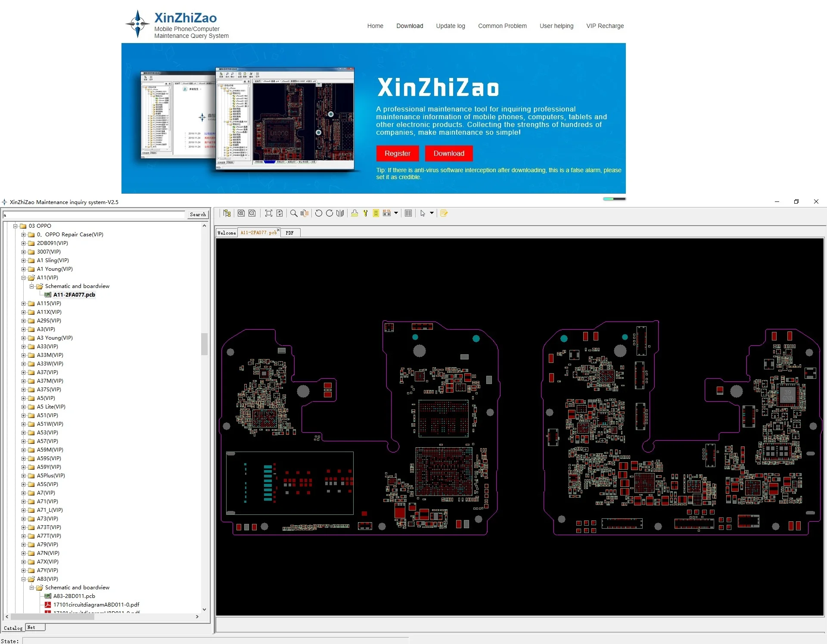Screen dimensions: 827x644
Task: Collapse the A11(VIP) folder
Action: click(24, 277)
